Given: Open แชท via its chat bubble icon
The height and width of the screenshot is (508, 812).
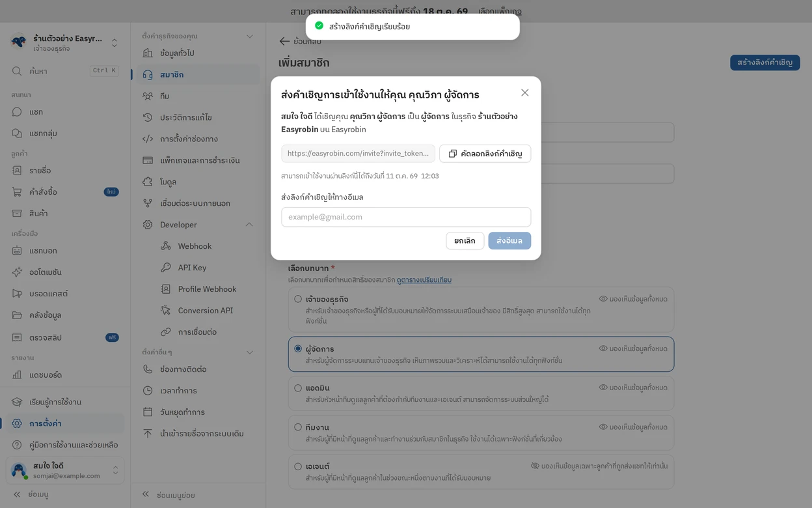Looking at the screenshot, I should (x=17, y=112).
